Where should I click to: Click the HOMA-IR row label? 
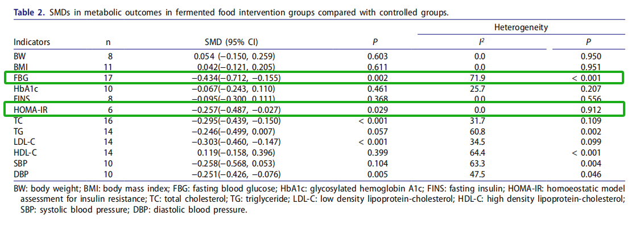[x=31, y=109]
